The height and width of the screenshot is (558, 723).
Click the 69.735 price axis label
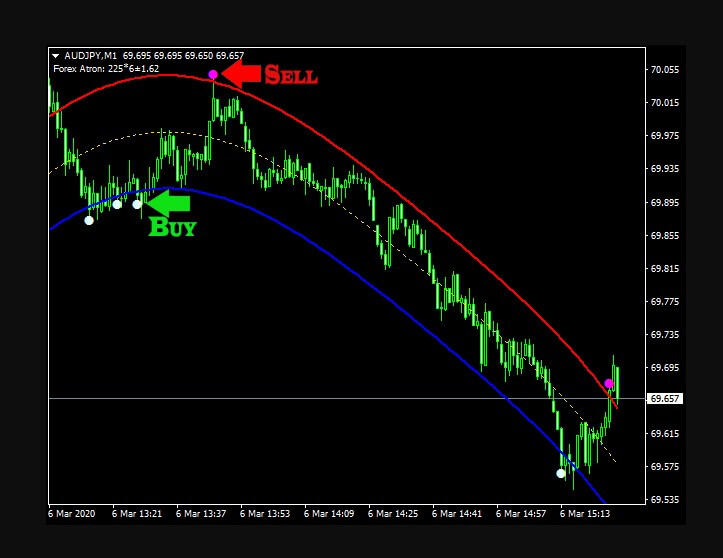pyautogui.click(x=664, y=334)
